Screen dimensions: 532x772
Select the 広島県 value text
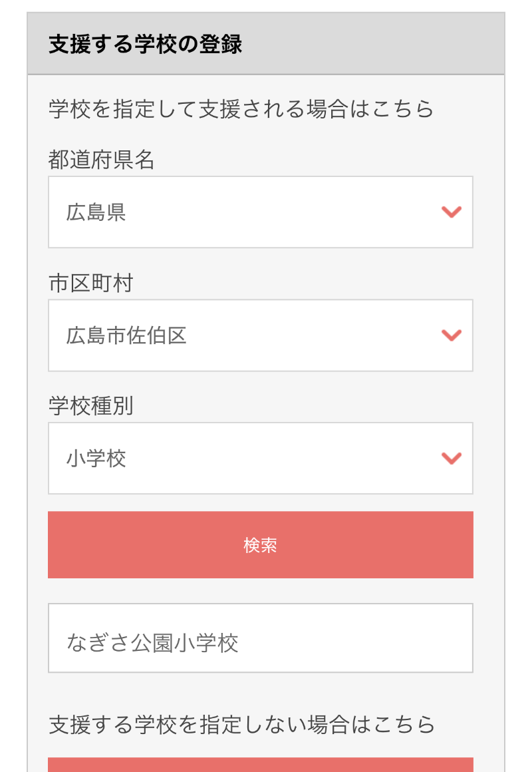pos(96,212)
